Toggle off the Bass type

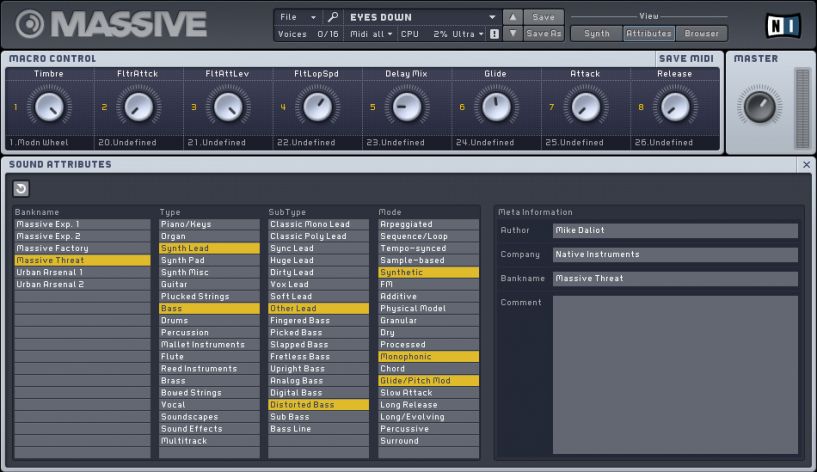coord(209,308)
